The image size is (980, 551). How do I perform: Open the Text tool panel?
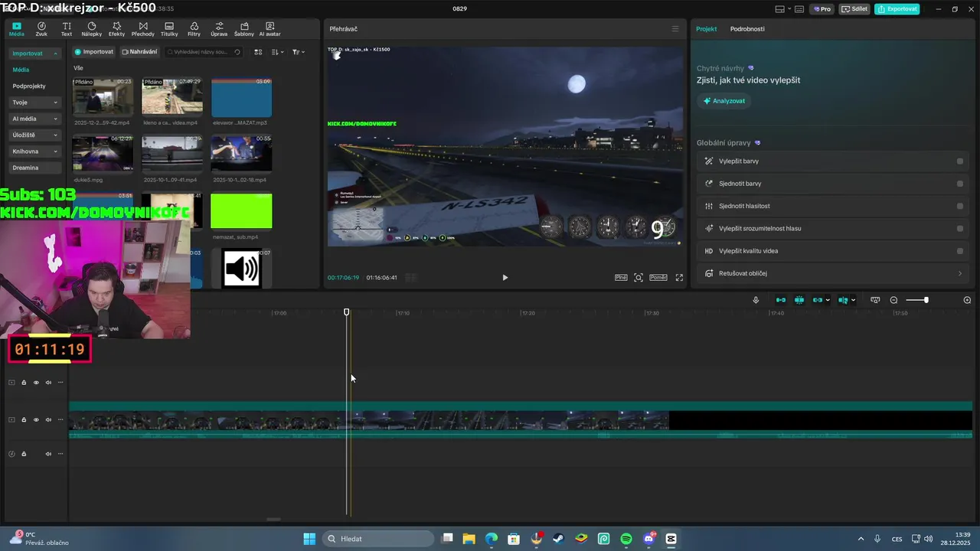(x=67, y=29)
